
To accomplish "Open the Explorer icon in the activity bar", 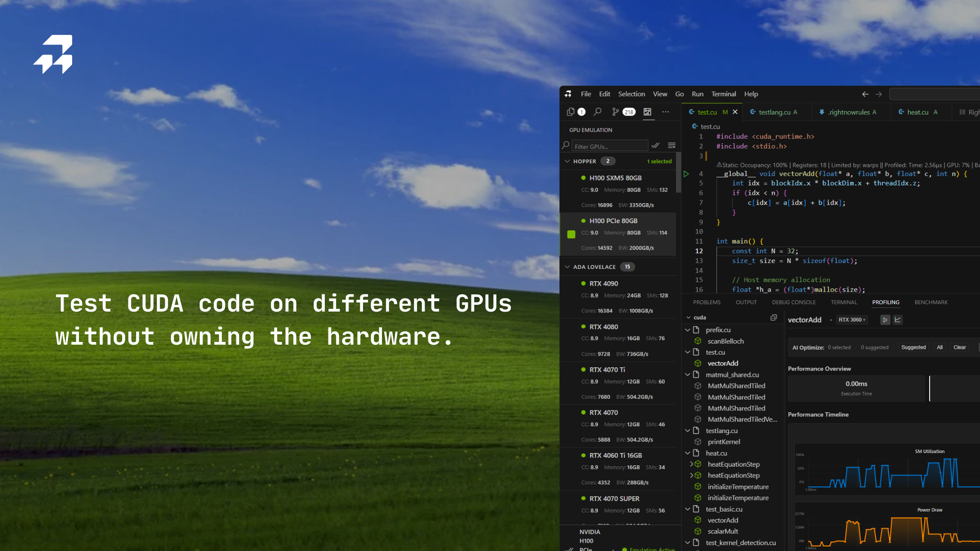I will pyautogui.click(x=571, y=112).
